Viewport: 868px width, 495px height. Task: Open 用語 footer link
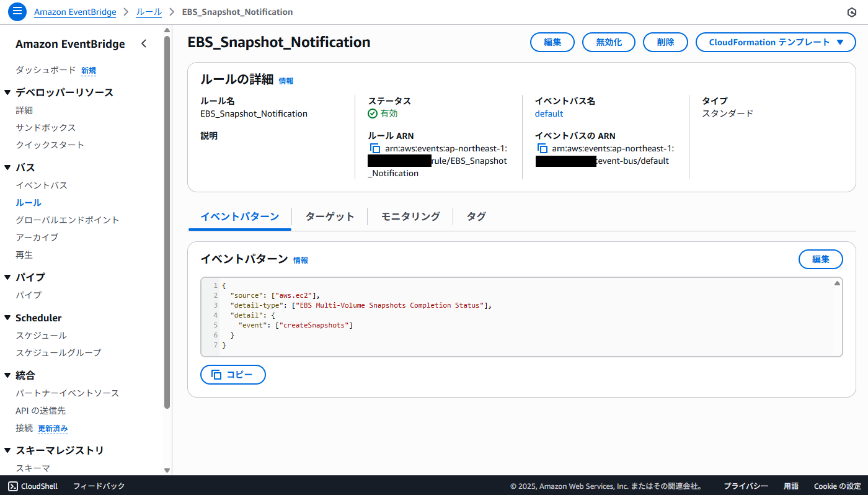point(790,486)
